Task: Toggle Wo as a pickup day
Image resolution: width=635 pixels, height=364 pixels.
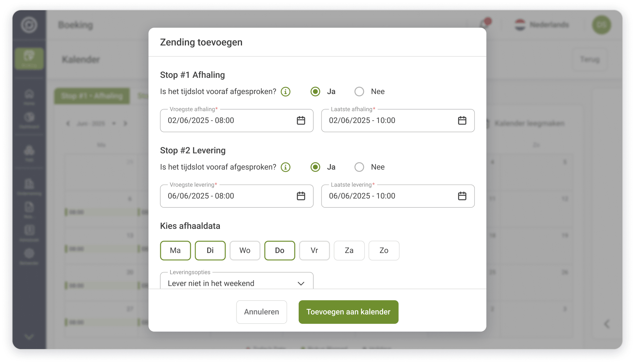Action: tap(245, 251)
